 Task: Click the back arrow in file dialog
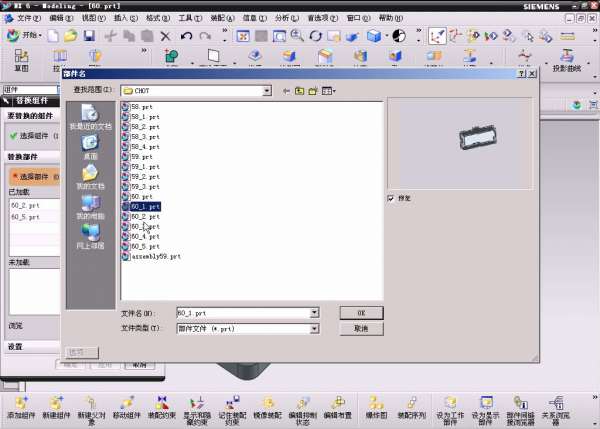pos(286,91)
